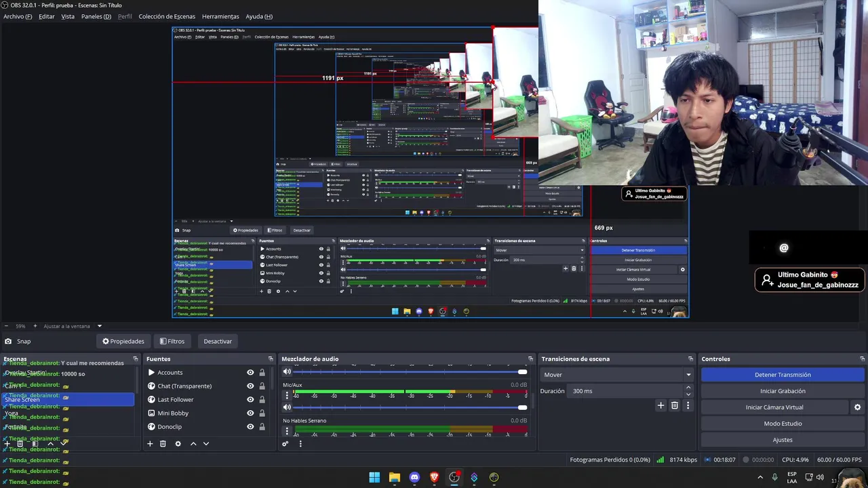Open Propiedades of the selected source

coord(123,341)
